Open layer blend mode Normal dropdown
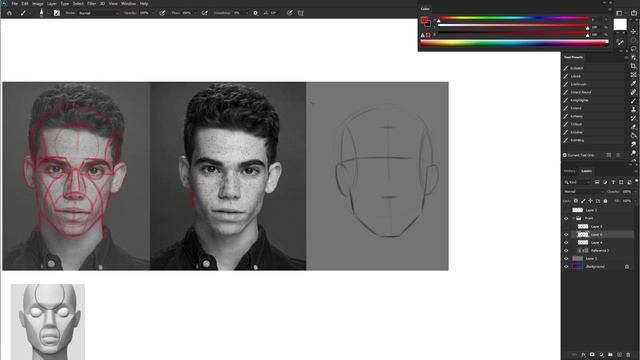The image size is (640, 360). (x=584, y=191)
